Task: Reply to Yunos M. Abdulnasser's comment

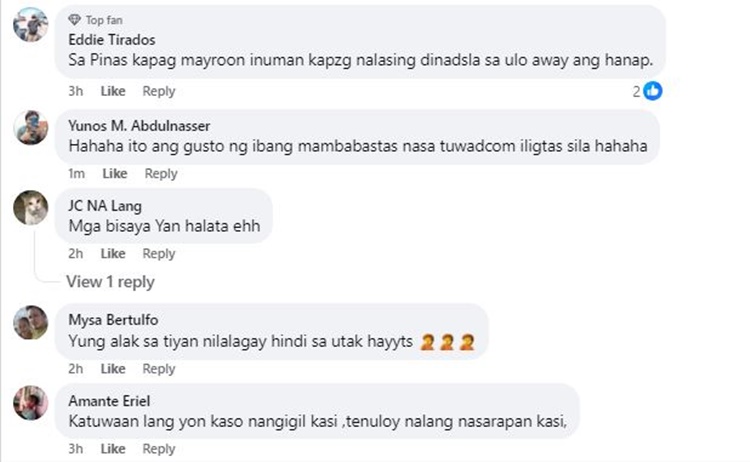Action: pos(161,173)
